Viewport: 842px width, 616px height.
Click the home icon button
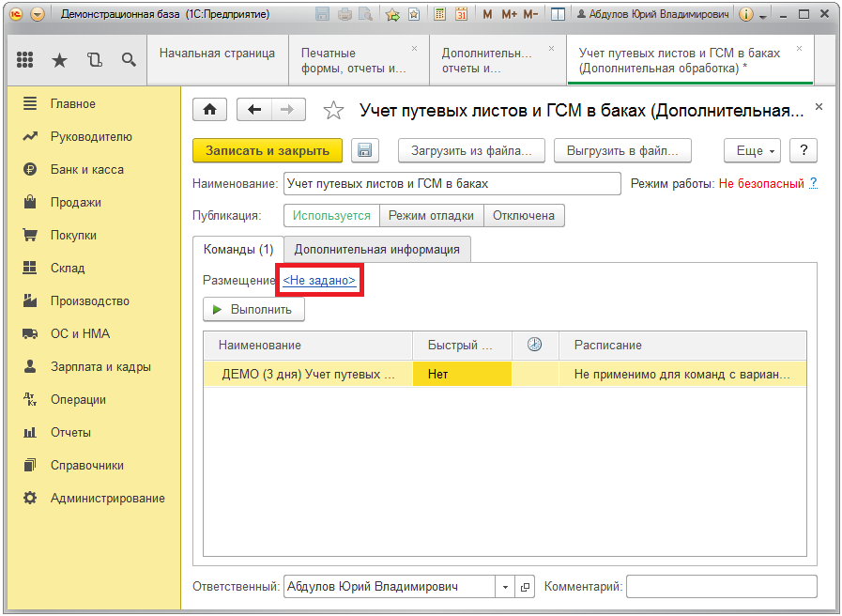click(x=209, y=110)
